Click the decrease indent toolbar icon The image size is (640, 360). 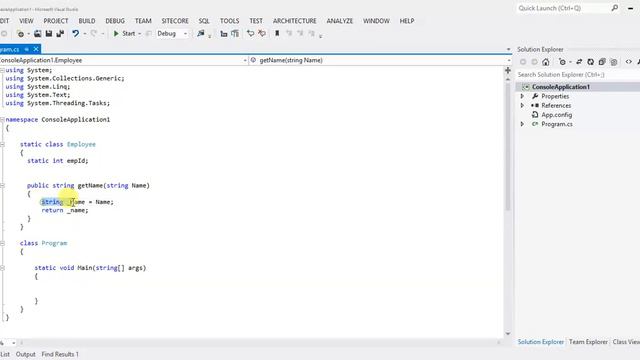(224, 33)
